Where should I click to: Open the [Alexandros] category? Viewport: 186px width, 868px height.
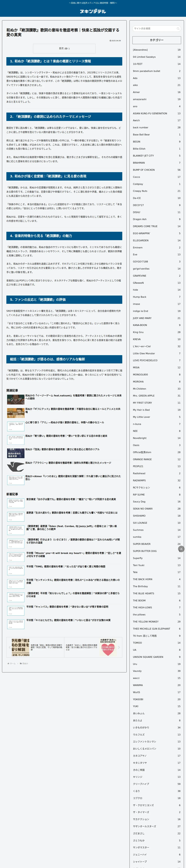tap(157, 50)
